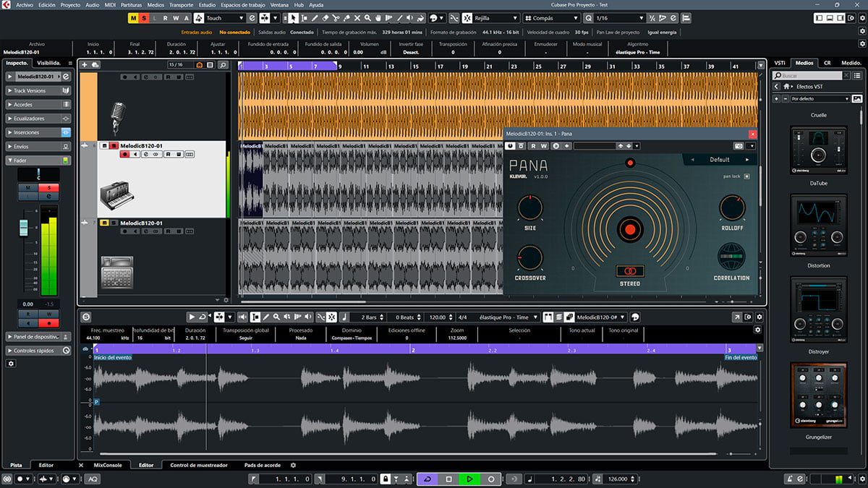Click the Pana plugin Stereo mode icon
This screenshot has width=868, height=488.
629,271
